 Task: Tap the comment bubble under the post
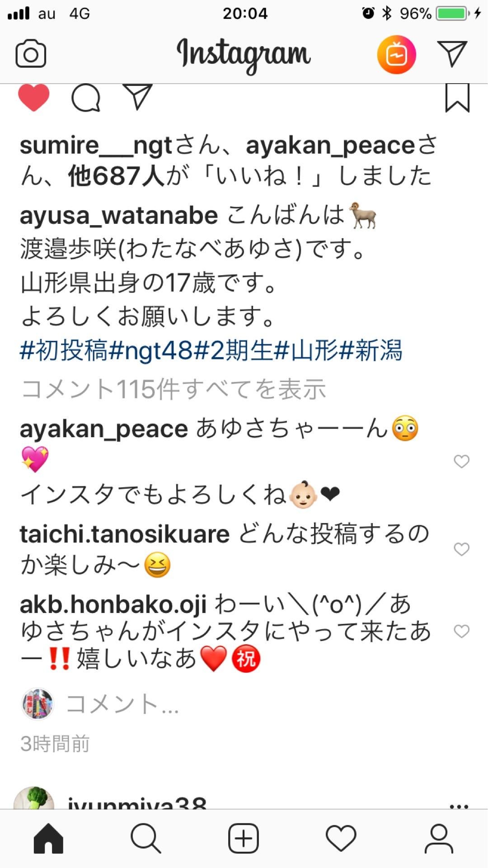tap(85, 98)
